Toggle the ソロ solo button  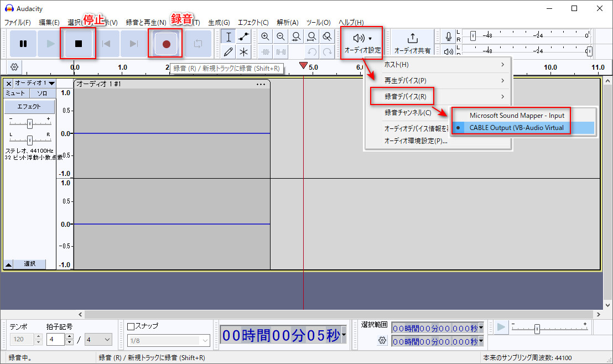(x=42, y=93)
